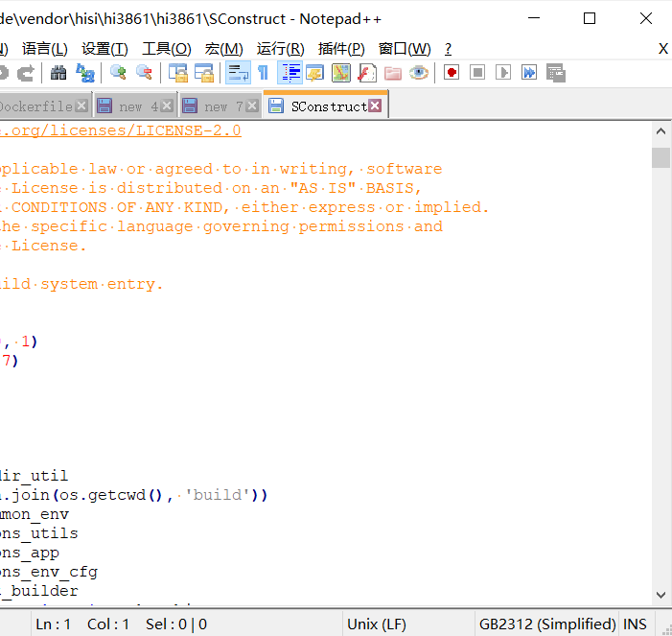The width and height of the screenshot is (672, 636).
Task: Close the Notepad++ window
Action: [646, 18]
